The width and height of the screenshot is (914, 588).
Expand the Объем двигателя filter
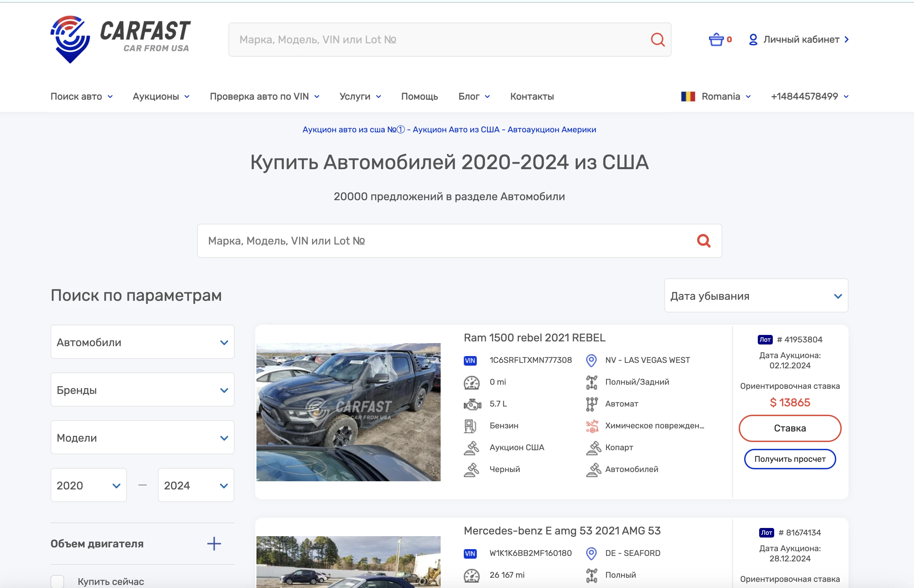pos(214,544)
